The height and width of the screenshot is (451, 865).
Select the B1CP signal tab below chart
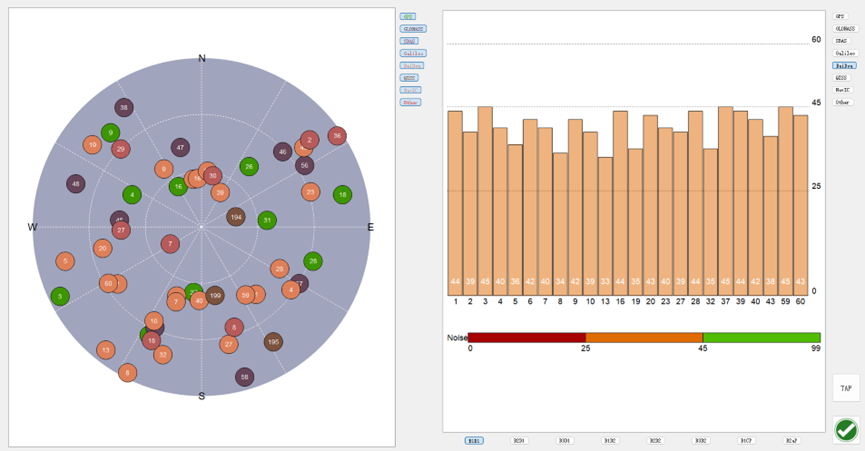(746, 441)
